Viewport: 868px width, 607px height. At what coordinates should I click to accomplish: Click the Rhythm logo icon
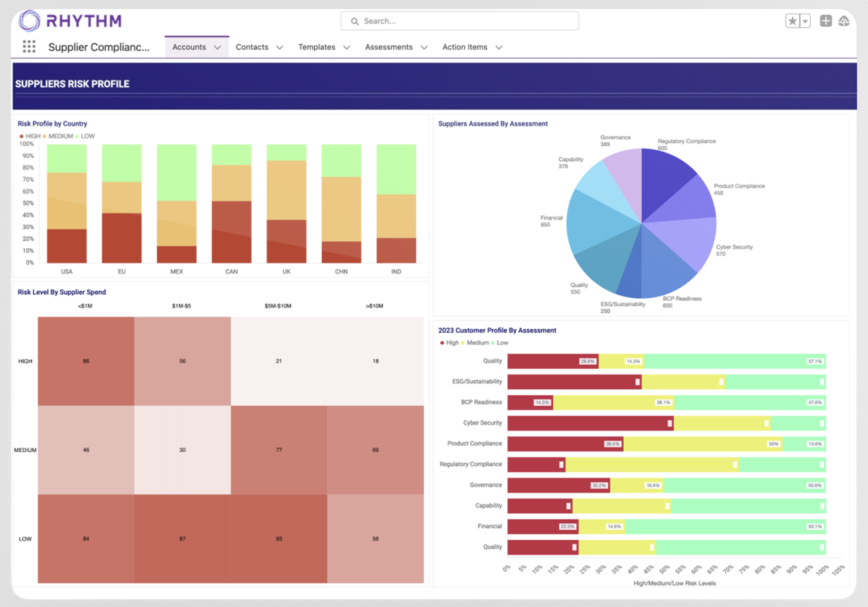point(29,20)
